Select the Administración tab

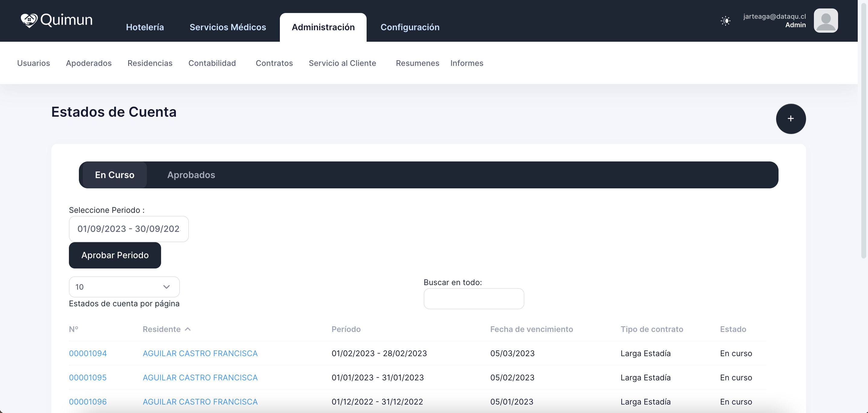[x=323, y=27]
